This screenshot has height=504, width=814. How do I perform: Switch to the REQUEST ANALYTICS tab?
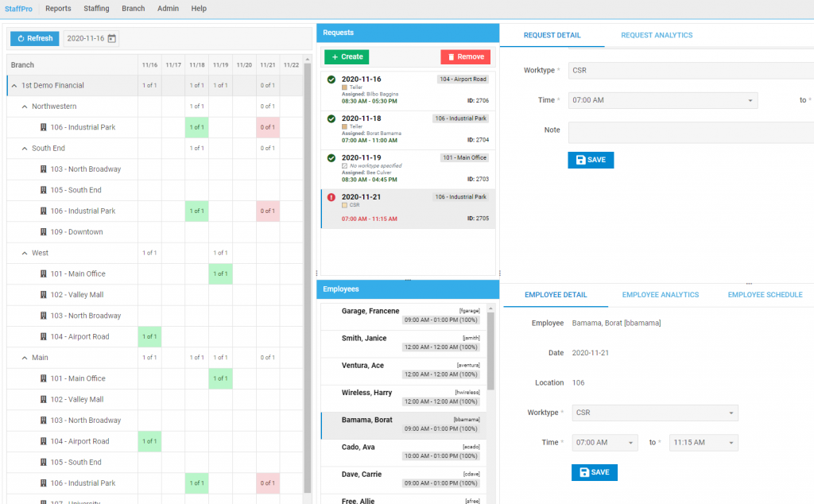click(x=659, y=36)
